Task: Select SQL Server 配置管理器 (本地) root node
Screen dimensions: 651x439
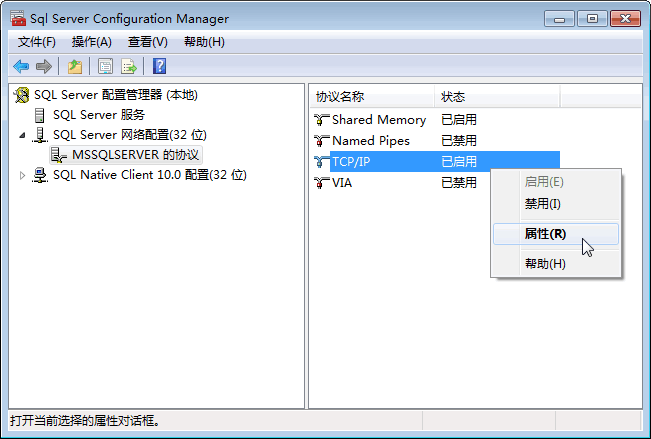Action: click(x=115, y=95)
